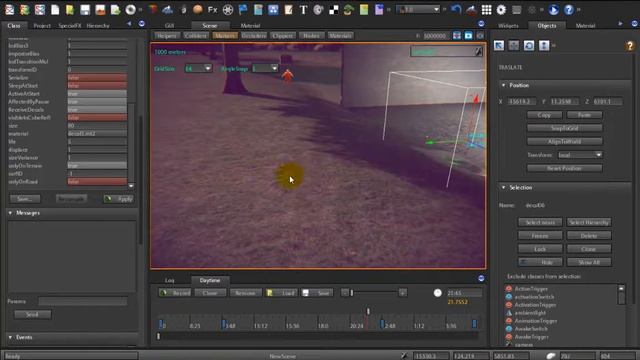Collapse the Position section
Screen dimensions: 640x360
pos(504,85)
